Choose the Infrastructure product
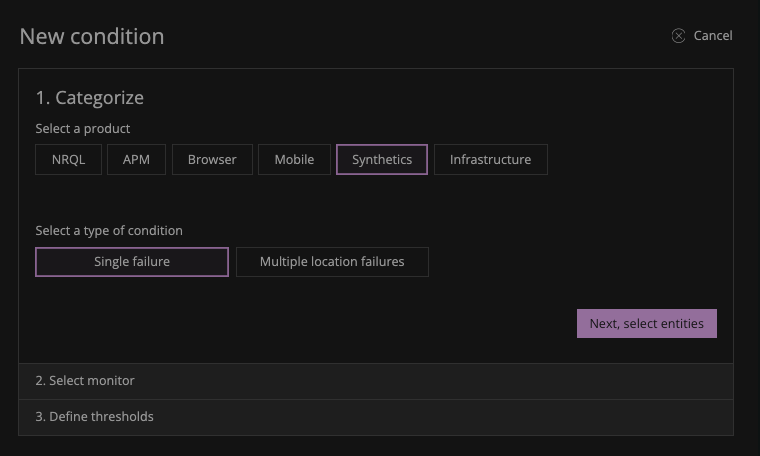The height and width of the screenshot is (456, 760). 490,160
